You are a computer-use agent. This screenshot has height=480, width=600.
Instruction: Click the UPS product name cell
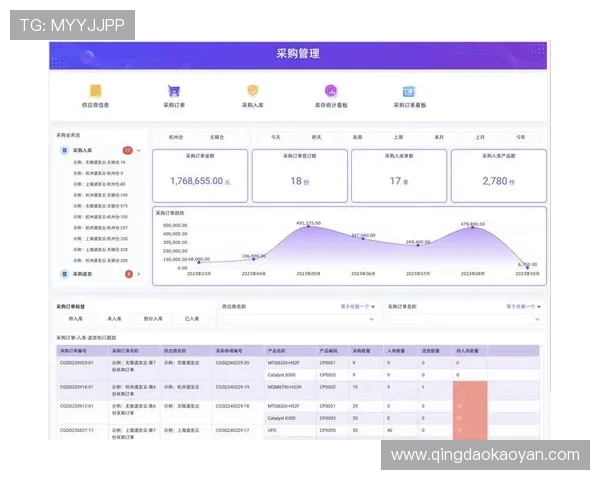(x=290, y=430)
